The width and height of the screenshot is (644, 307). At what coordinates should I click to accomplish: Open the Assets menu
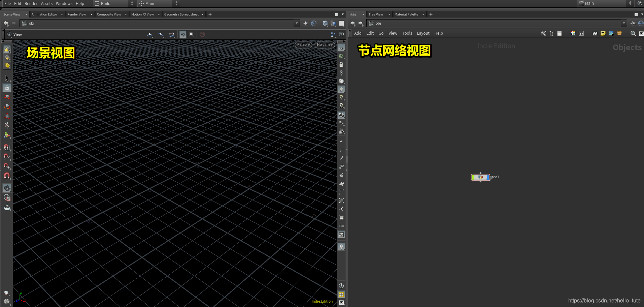[x=47, y=3]
